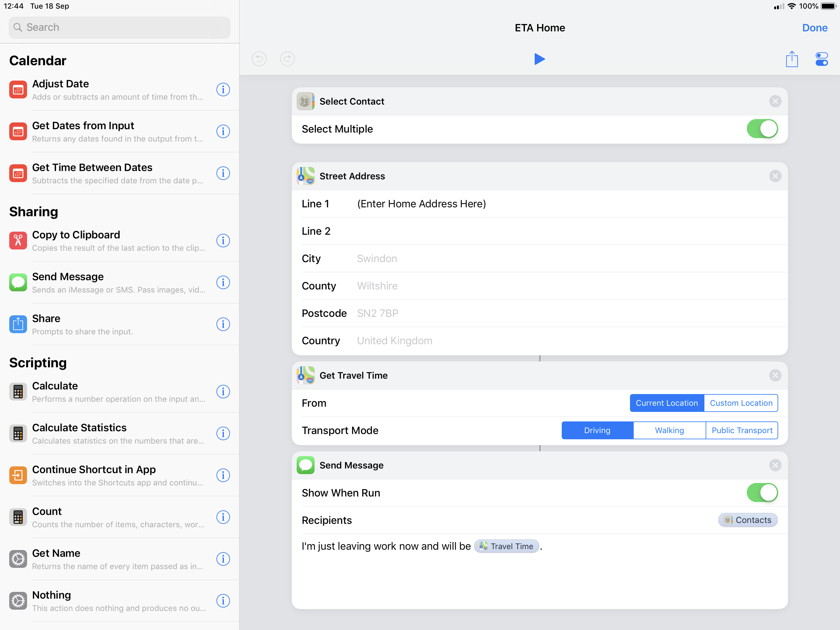Viewport: 840px width, 630px height.
Task: Tap the Street Address maps icon
Action: tap(305, 176)
